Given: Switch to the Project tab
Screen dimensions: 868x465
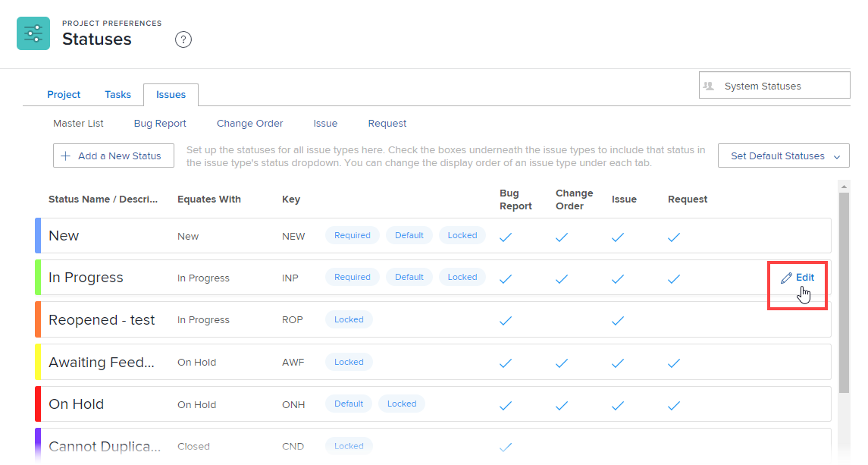Looking at the screenshot, I should tap(64, 95).
